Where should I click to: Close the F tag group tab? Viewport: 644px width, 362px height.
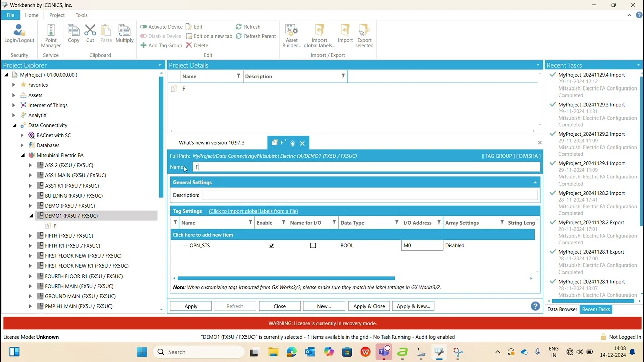pos(302,143)
